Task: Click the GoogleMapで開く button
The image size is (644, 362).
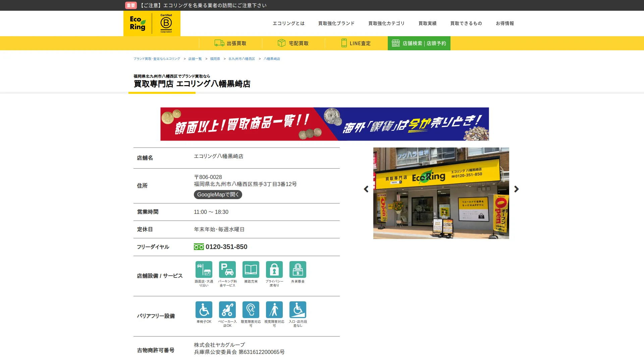Action: click(x=218, y=195)
